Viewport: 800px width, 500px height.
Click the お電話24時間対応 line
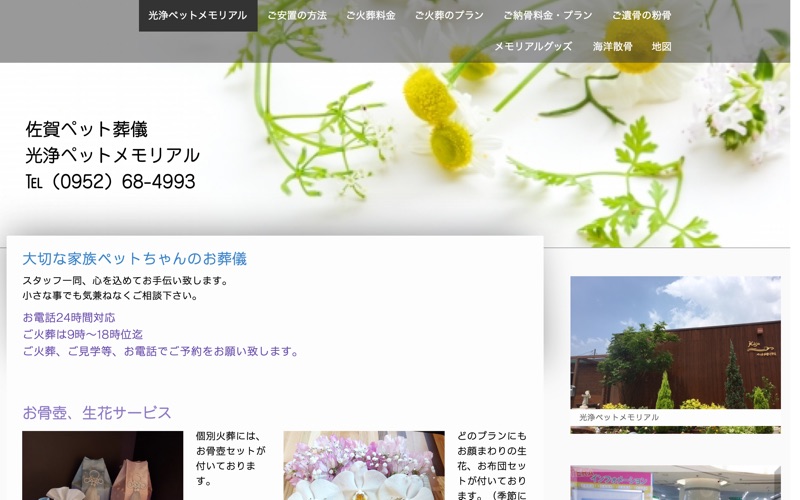69,318
